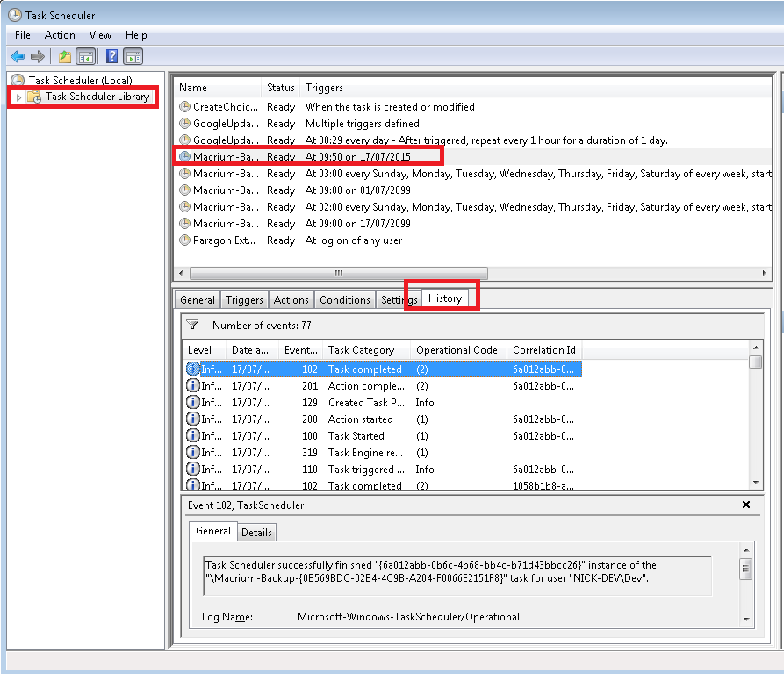Click the filter funnel icon in History
784x674 pixels.
click(193, 325)
